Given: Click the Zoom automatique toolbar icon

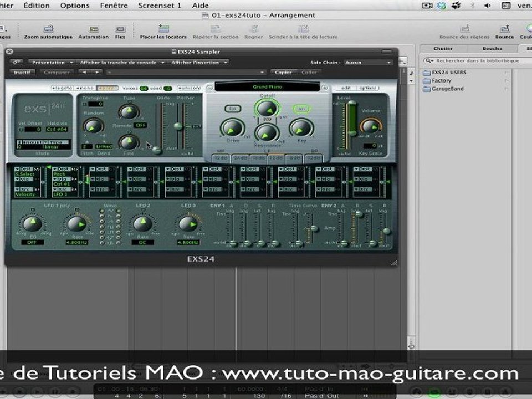Looking at the screenshot, I should tap(49, 29).
